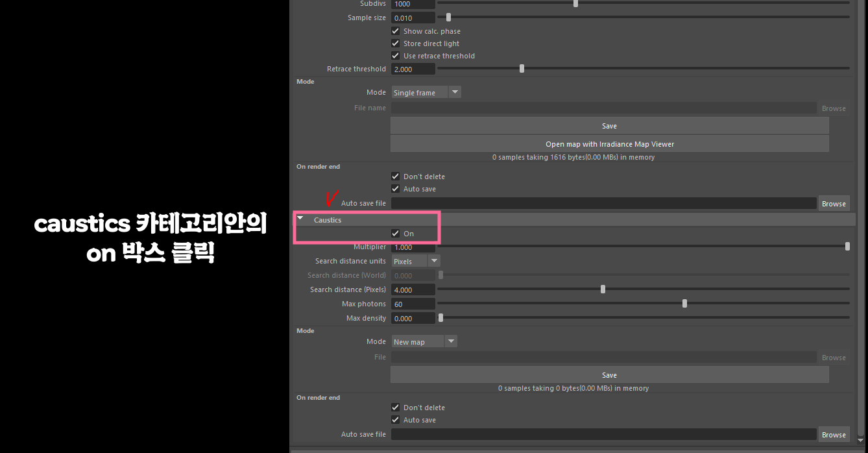Click the Max photons slider handle
868x453 pixels.
coord(684,303)
